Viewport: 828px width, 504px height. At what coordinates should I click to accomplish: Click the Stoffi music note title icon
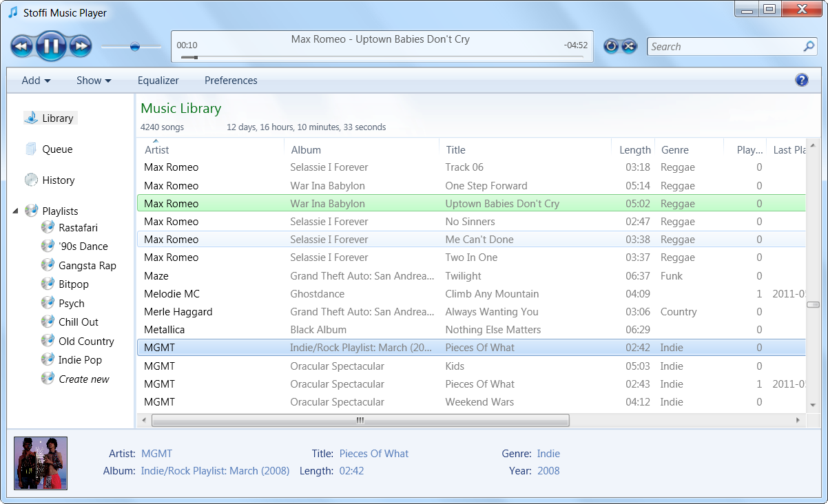(x=12, y=12)
